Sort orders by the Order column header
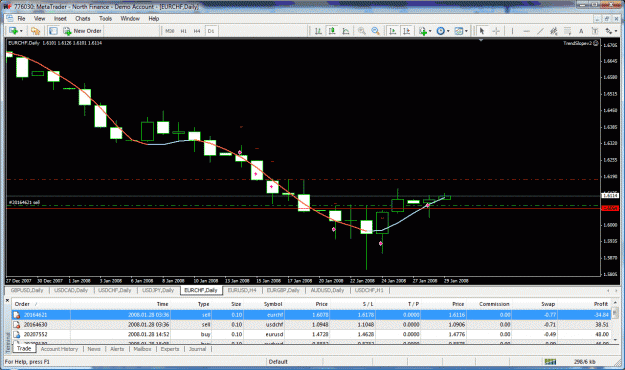Screen dimensions: 625x370 (41, 304)
